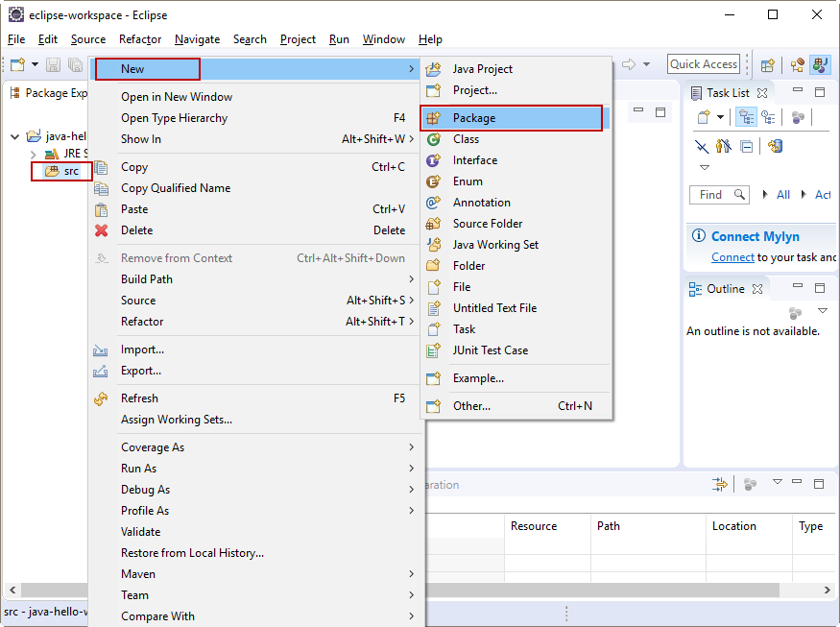Toggle Categorized view in Task List
Image resolution: width=840 pixels, height=627 pixels.
click(x=746, y=117)
